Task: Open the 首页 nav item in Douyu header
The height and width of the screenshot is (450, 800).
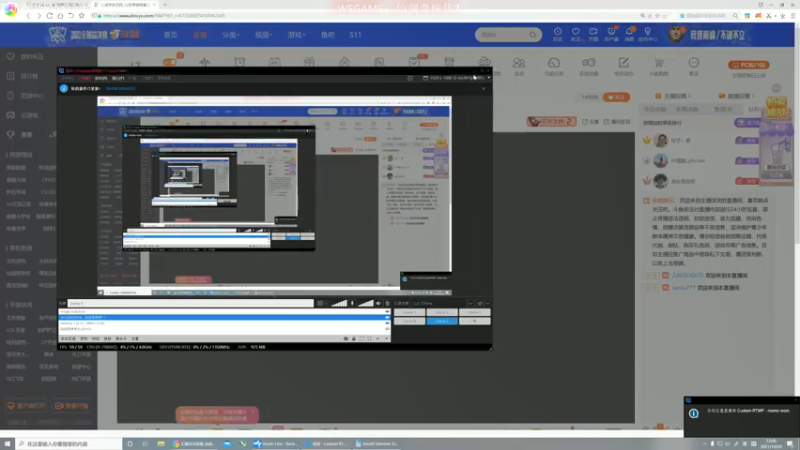Action: (170, 35)
